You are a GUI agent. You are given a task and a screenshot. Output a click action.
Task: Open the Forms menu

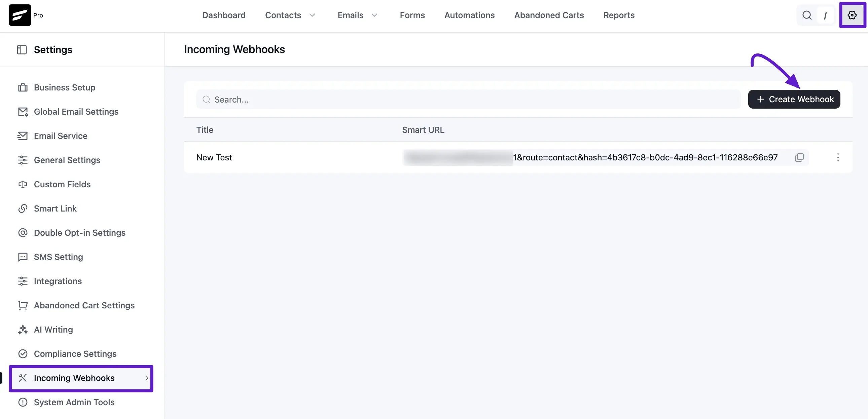click(412, 15)
